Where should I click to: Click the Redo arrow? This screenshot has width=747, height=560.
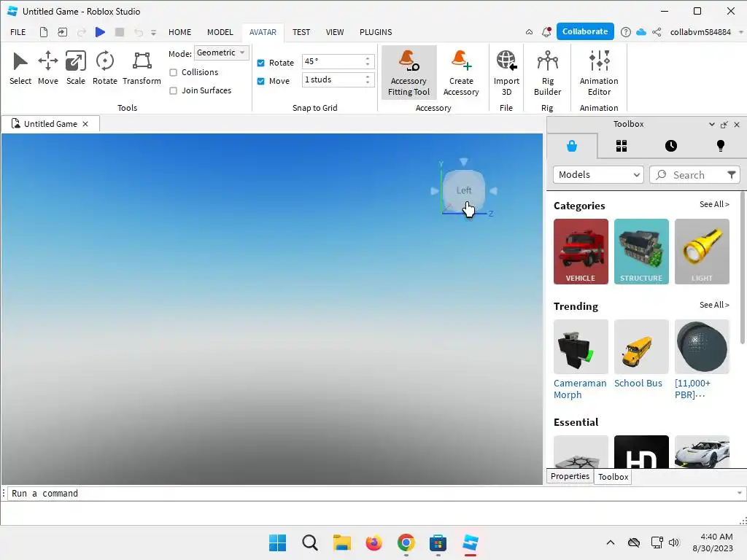tap(82, 32)
